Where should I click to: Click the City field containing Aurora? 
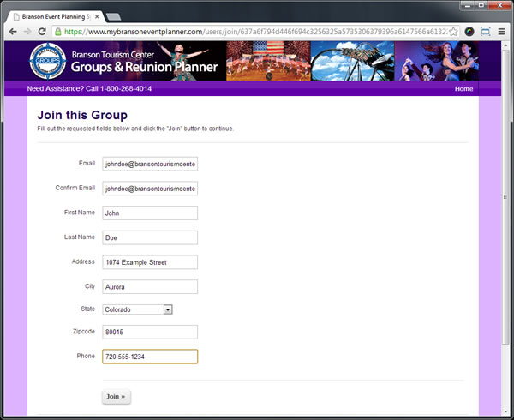[x=150, y=287]
